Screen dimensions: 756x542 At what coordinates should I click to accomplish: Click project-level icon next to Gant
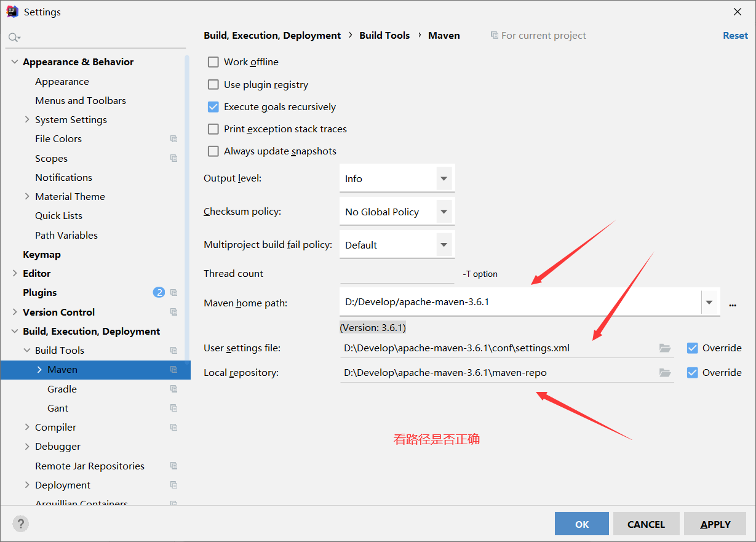pos(174,408)
